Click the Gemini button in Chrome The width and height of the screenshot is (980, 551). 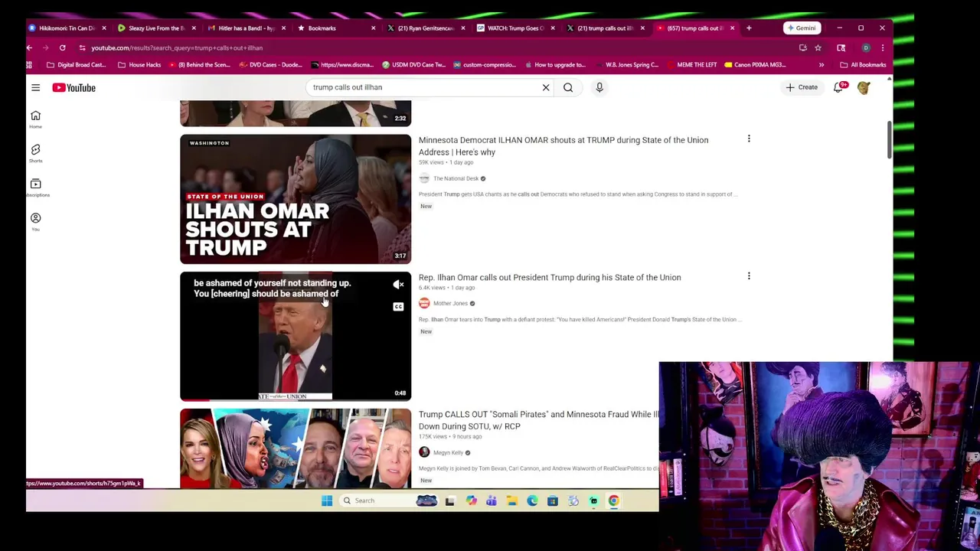click(802, 28)
